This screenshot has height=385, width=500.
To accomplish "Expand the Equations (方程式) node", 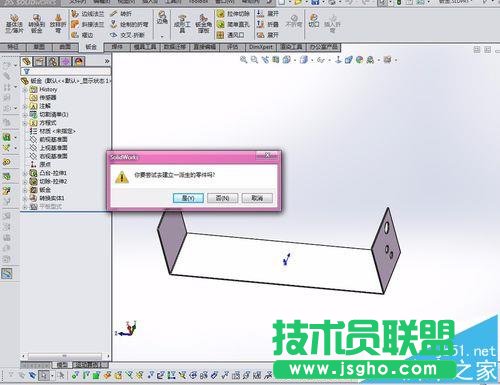I will (25, 123).
